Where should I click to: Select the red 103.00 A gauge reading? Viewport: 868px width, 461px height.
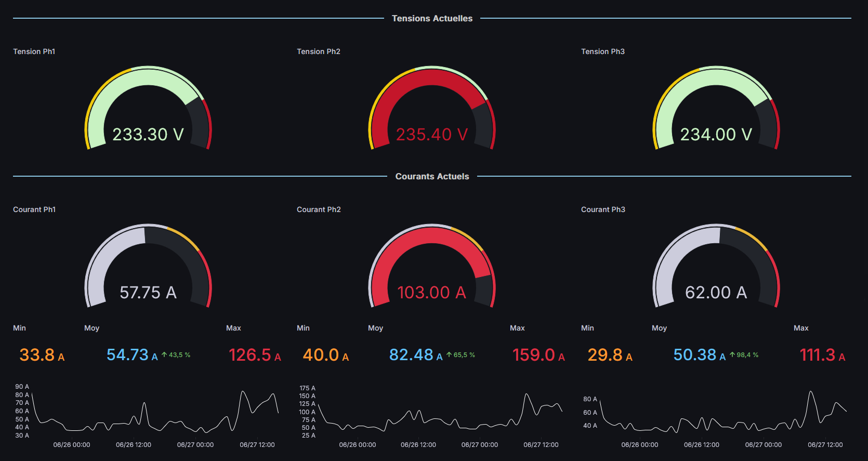[432, 293]
